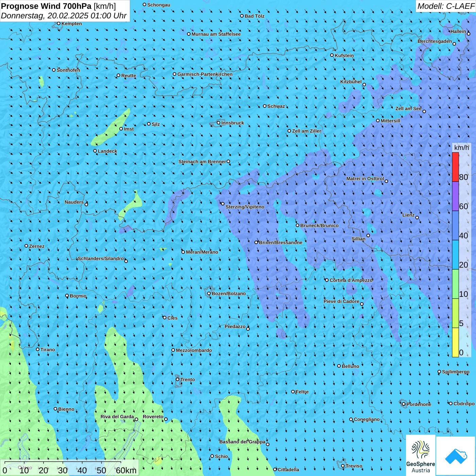Click the purple 60-80 km/h legend color
This screenshot has width=476, height=476.
[455, 197]
